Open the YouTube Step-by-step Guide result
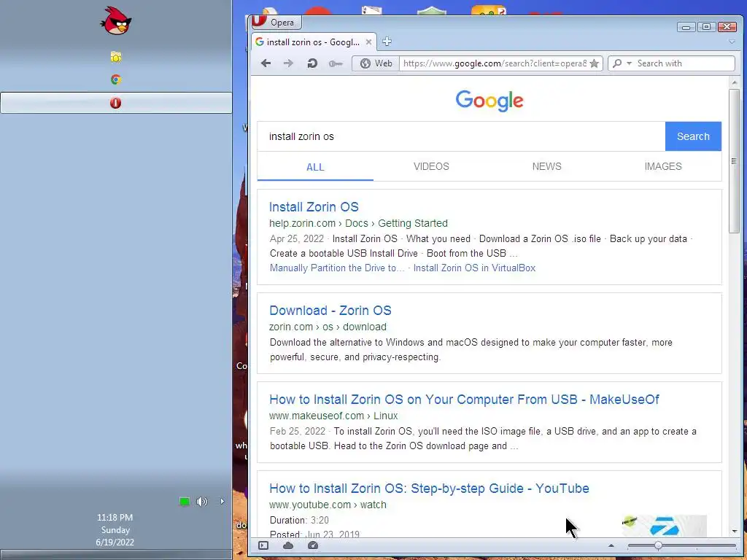Image resolution: width=747 pixels, height=560 pixels. tap(429, 489)
